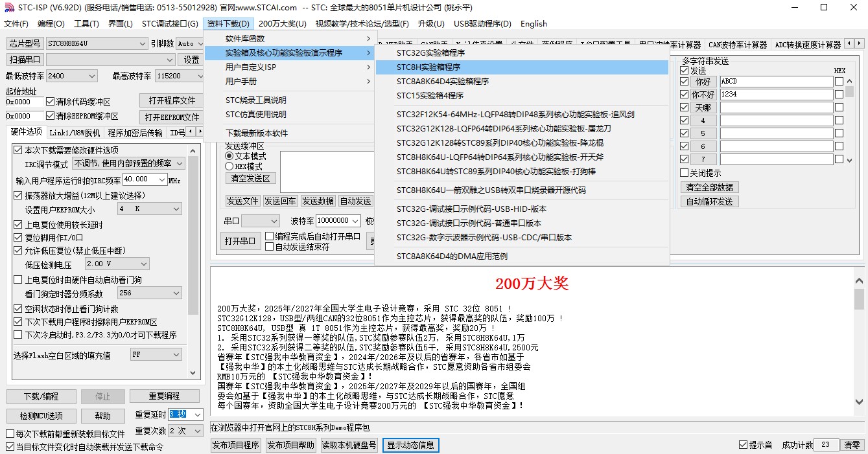This screenshot has height=454, width=868.
Task: Open 看门狗定时器分频系数 256 dropdown
Action: tap(150, 293)
